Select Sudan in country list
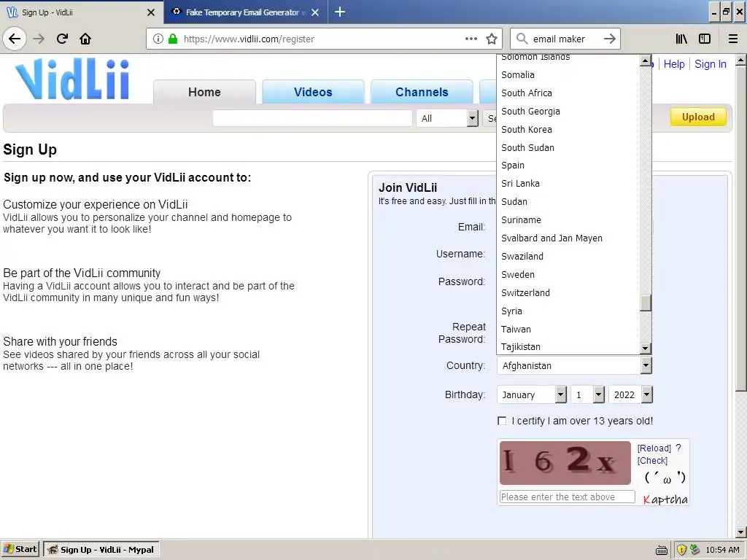This screenshot has height=560, width=747. click(568, 201)
